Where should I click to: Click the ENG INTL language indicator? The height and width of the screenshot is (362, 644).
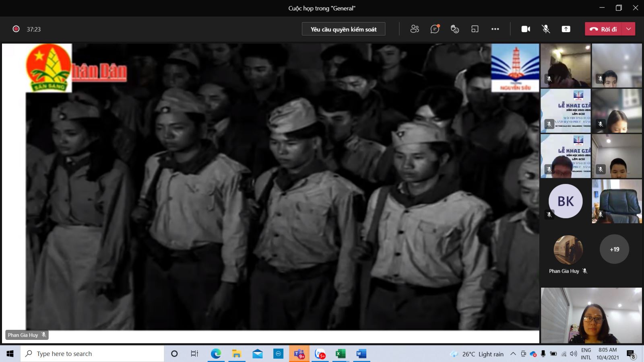coord(586,354)
